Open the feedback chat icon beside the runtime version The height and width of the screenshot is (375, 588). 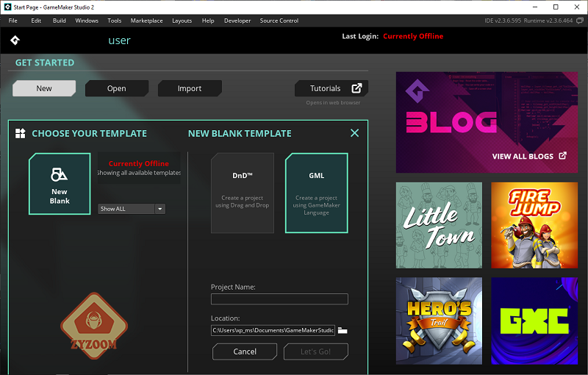pyautogui.click(x=580, y=21)
